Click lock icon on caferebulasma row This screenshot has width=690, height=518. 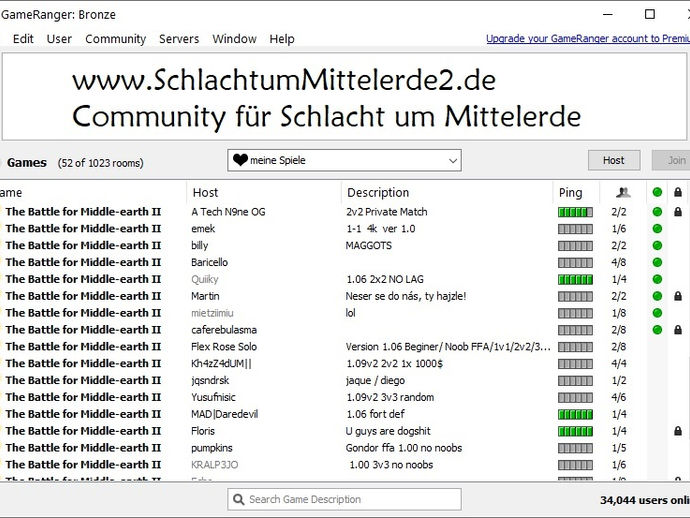tap(678, 330)
